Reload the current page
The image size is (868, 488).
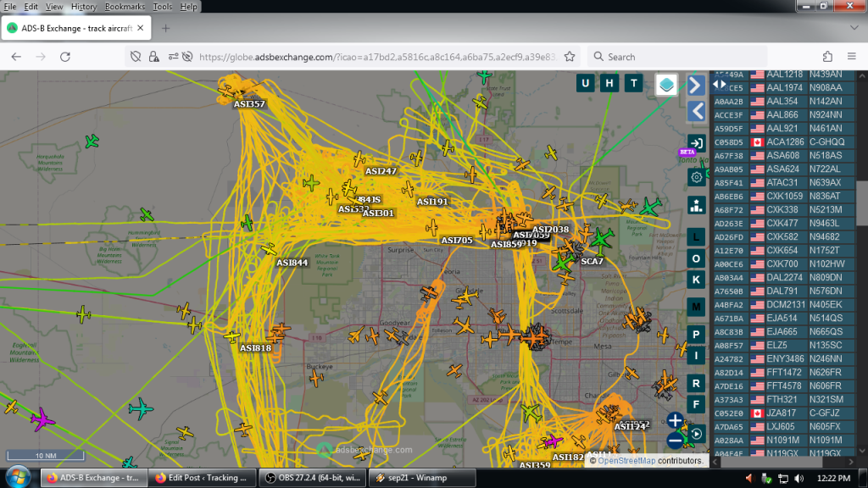pyautogui.click(x=64, y=57)
